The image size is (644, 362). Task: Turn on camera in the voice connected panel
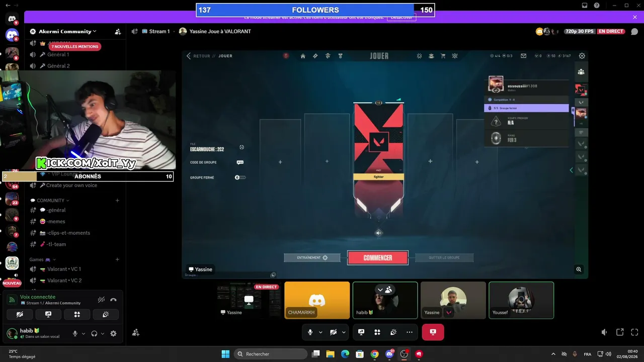pyautogui.click(x=20, y=314)
